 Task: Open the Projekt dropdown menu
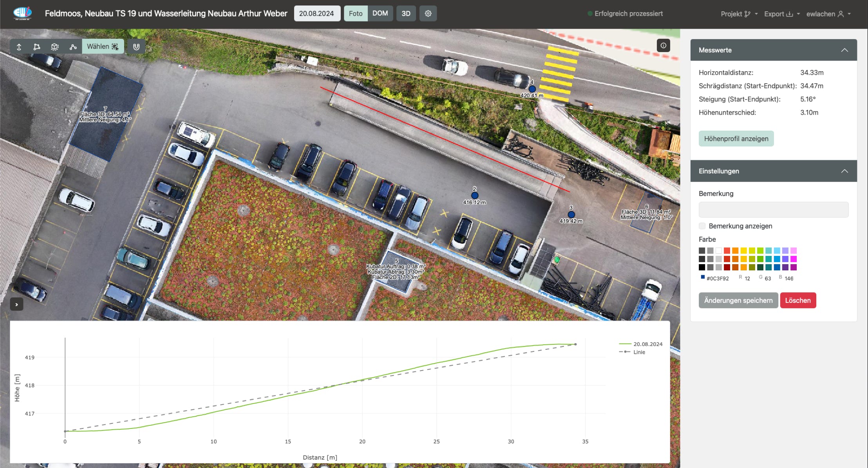(x=739, y=14)
